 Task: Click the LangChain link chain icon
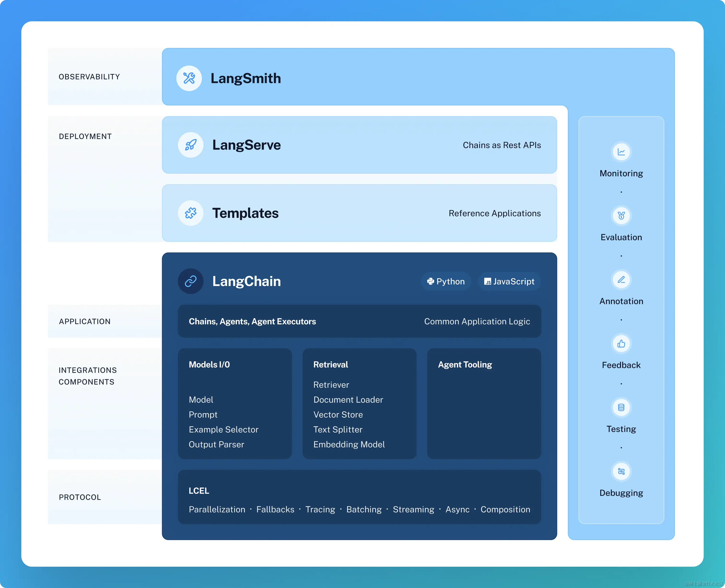click(x=190, y=281)
